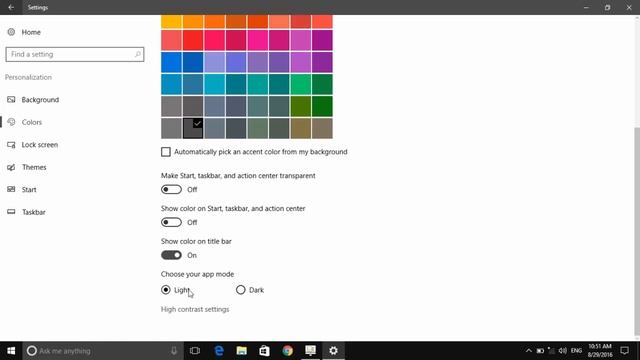Open Lock screen via its icon
The width and height of the screenshot is (640, 360).
pos(11,144)
